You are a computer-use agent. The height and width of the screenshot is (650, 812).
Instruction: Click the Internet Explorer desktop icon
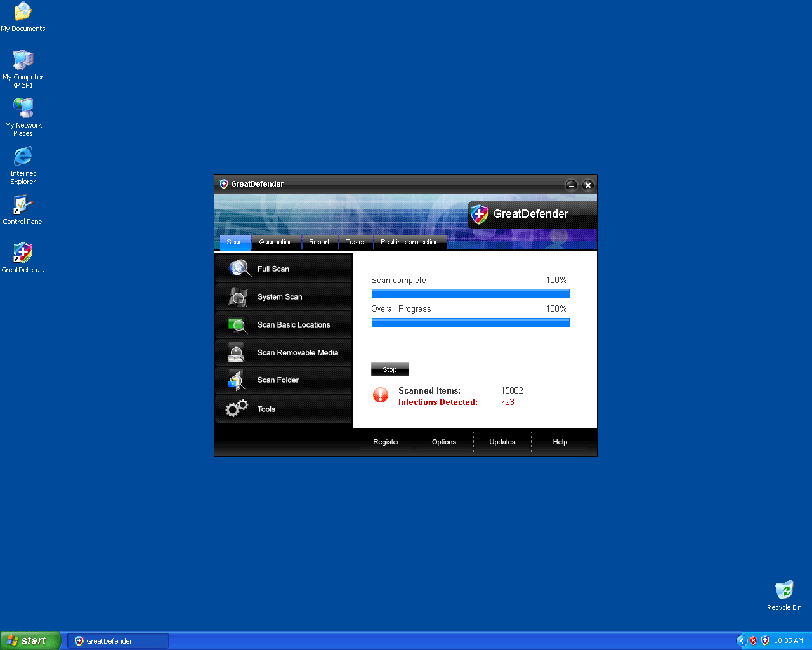(23, 157)
